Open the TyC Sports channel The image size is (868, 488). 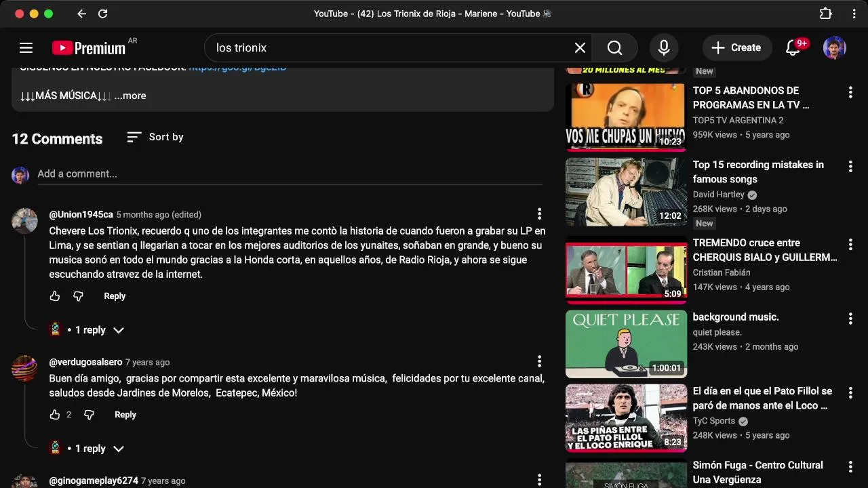713,421
